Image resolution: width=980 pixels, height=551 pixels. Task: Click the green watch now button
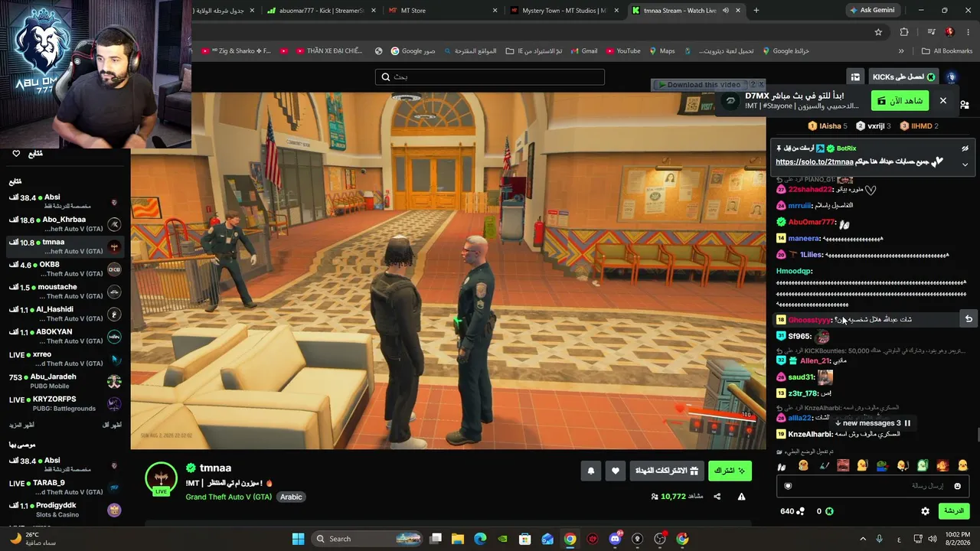click(900, 101)
